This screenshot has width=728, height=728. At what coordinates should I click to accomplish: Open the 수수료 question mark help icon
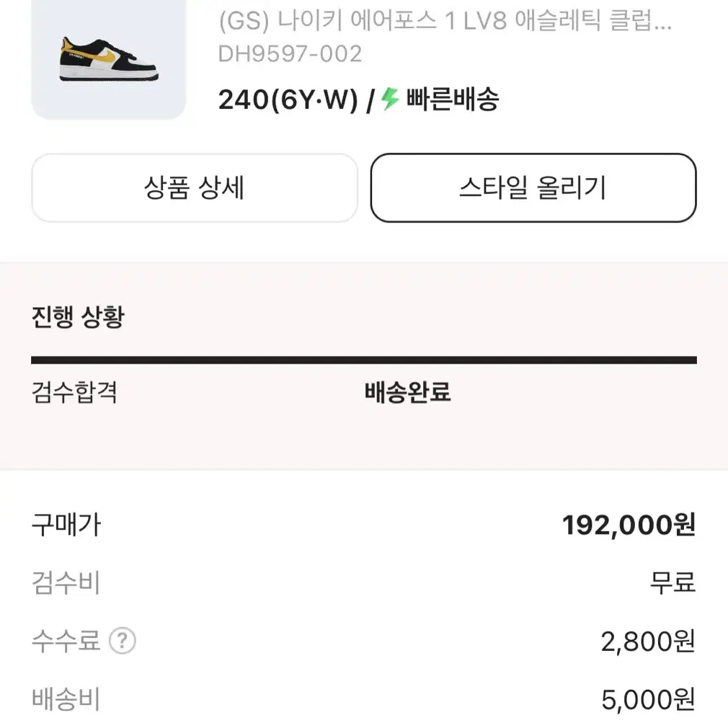122,641
